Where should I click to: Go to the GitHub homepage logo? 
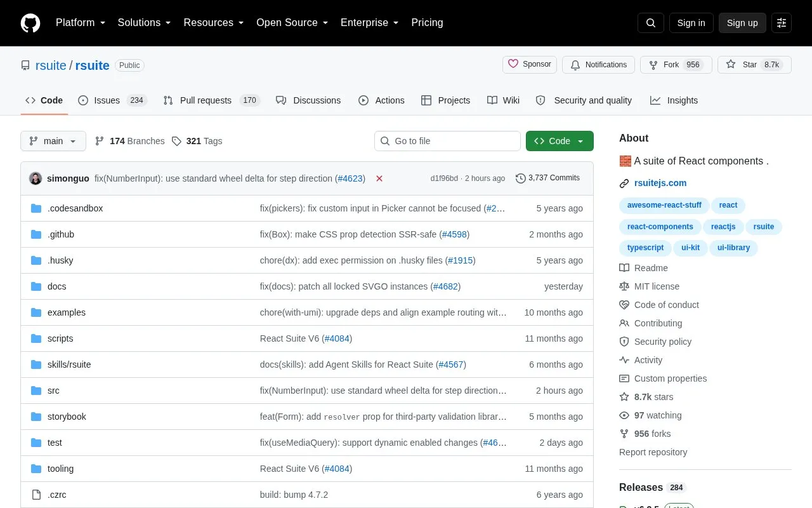30,23
